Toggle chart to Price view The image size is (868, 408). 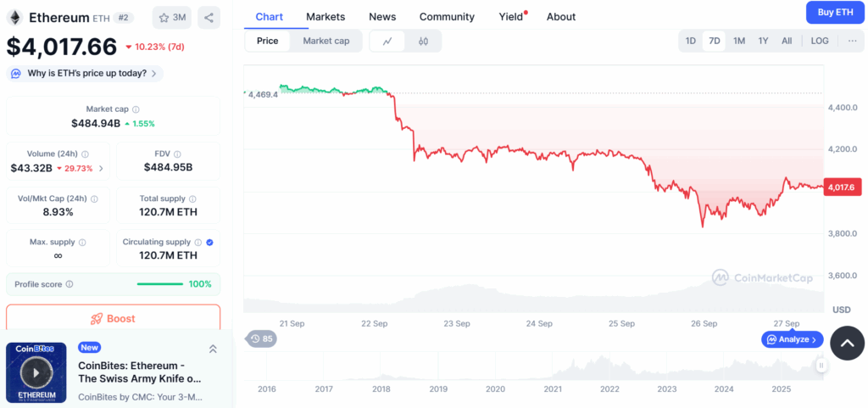coord(267,41)
